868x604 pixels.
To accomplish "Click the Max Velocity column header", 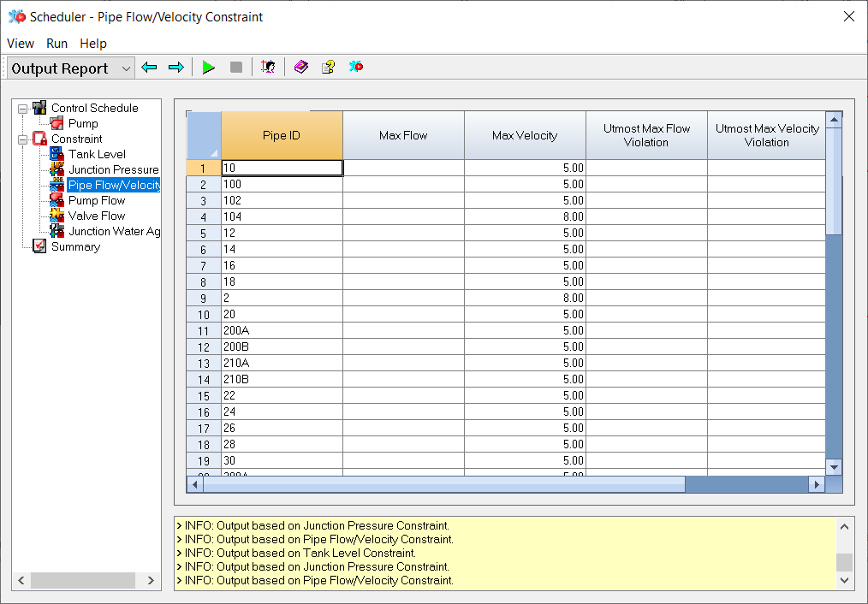I will coord(525,135).
